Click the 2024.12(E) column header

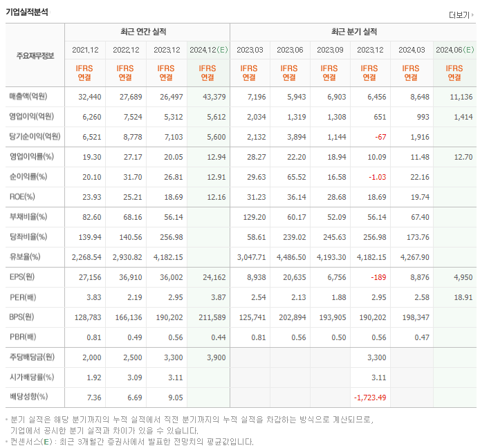208,50
